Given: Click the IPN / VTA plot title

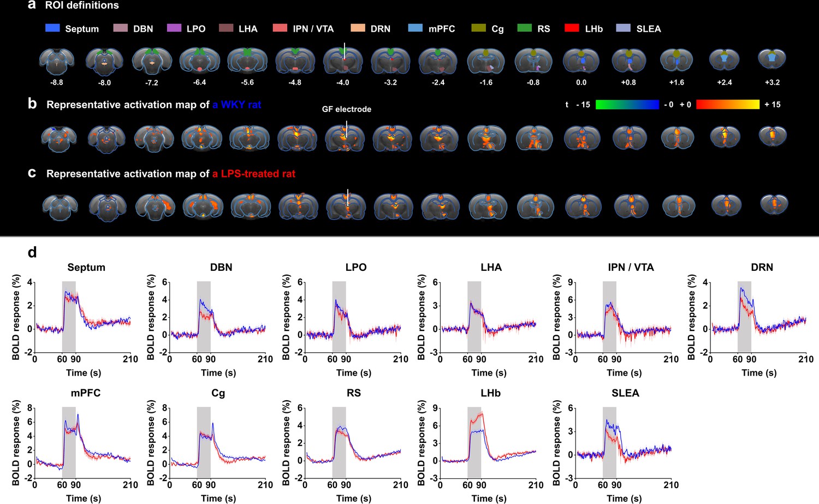Looking at the screenshot, I should [x=631, y=268].
